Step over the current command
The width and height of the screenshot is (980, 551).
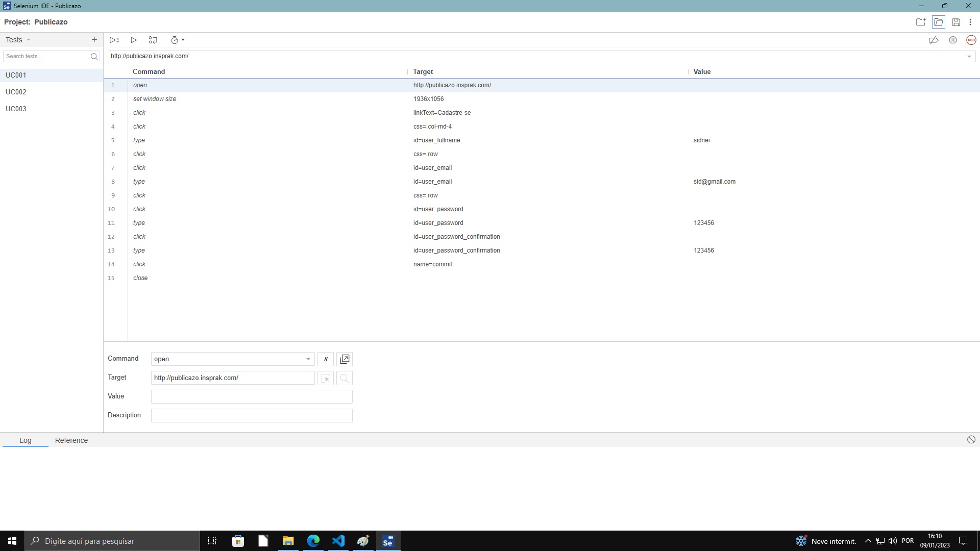click(x=153, y=40)
